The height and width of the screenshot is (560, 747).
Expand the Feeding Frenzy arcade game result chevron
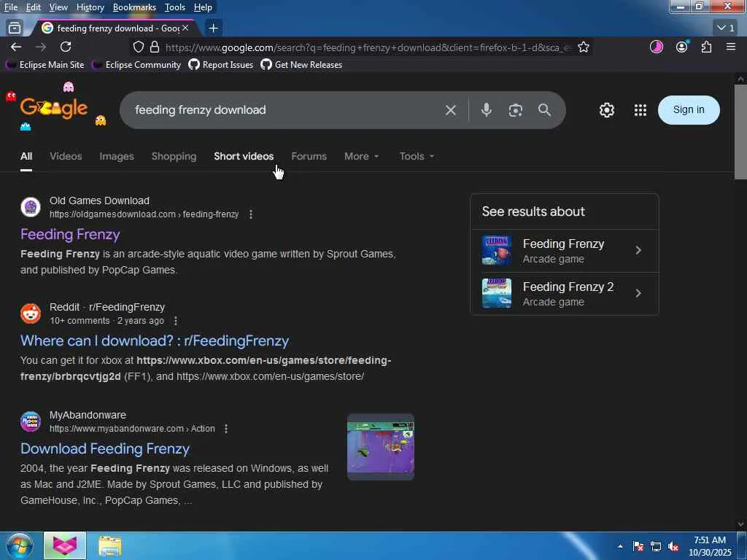click(x=638, y=251)
